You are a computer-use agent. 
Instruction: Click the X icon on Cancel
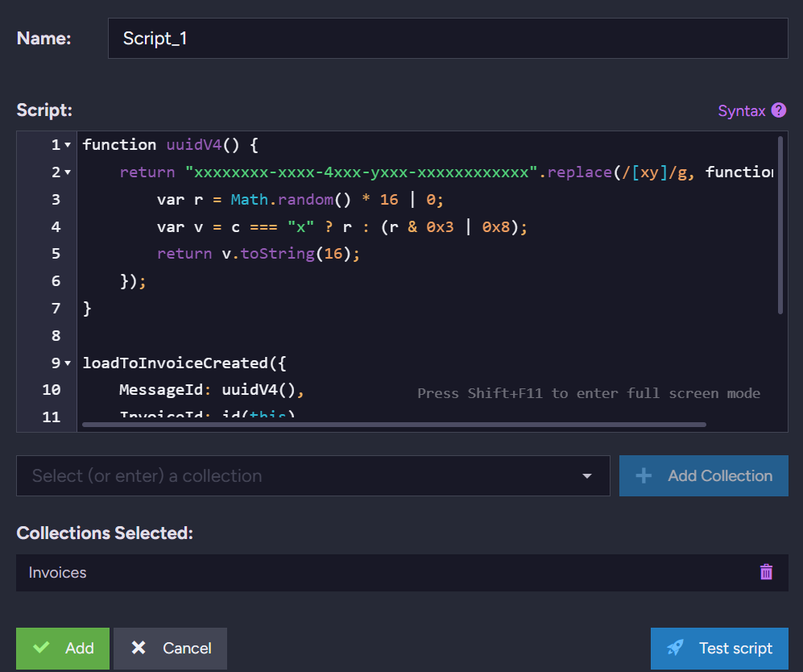pyautogui.click(x=139, y=647)
